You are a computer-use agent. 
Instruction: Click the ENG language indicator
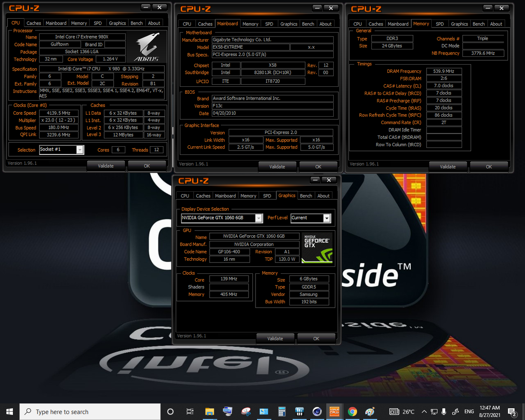469,411
